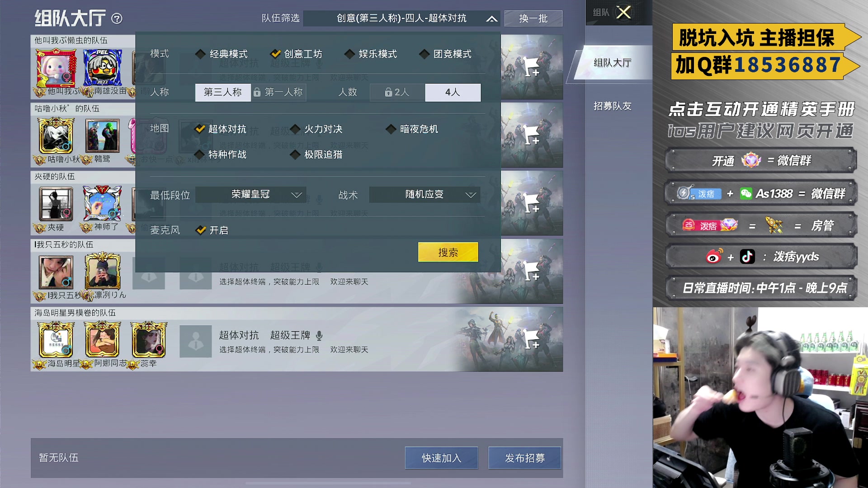Select 经典模式 mode option
Viewport: 868px width, 488px height.
tap(222, 54)
